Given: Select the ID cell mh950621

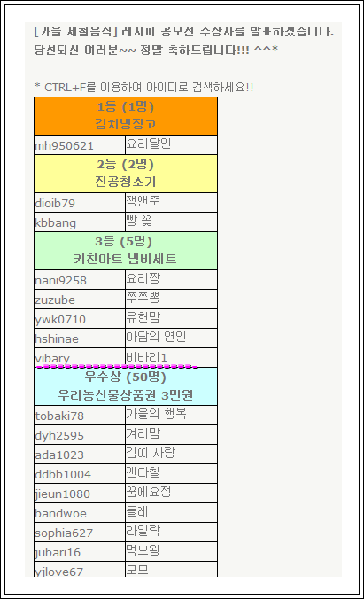Looking at the screenshot, I should coord(80,144).
